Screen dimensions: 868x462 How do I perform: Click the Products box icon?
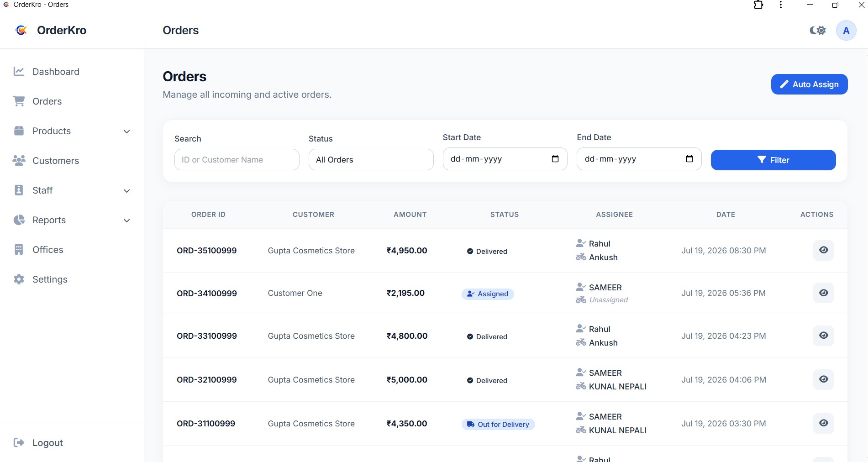(19, 131)
